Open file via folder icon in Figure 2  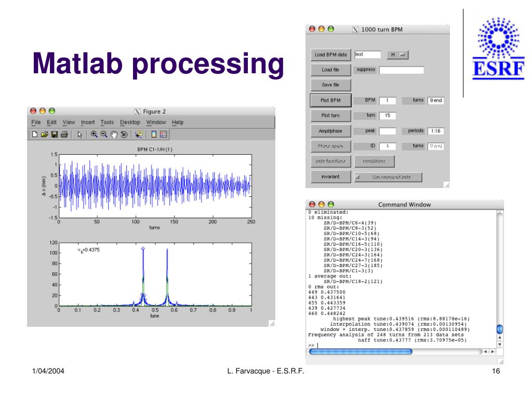click(45, 135)
